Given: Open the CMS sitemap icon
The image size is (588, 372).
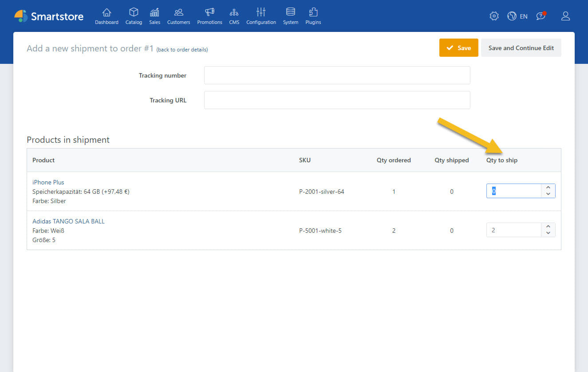Looking at the screenshot, I should (x=234, y=12).
